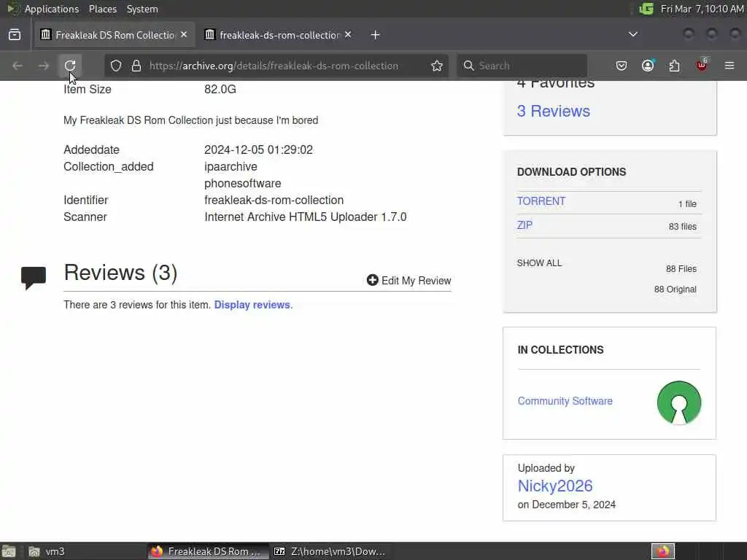Open the Pocket save icon
The height and width of the screenshot is (560, 747).
[x=622, y=66]
